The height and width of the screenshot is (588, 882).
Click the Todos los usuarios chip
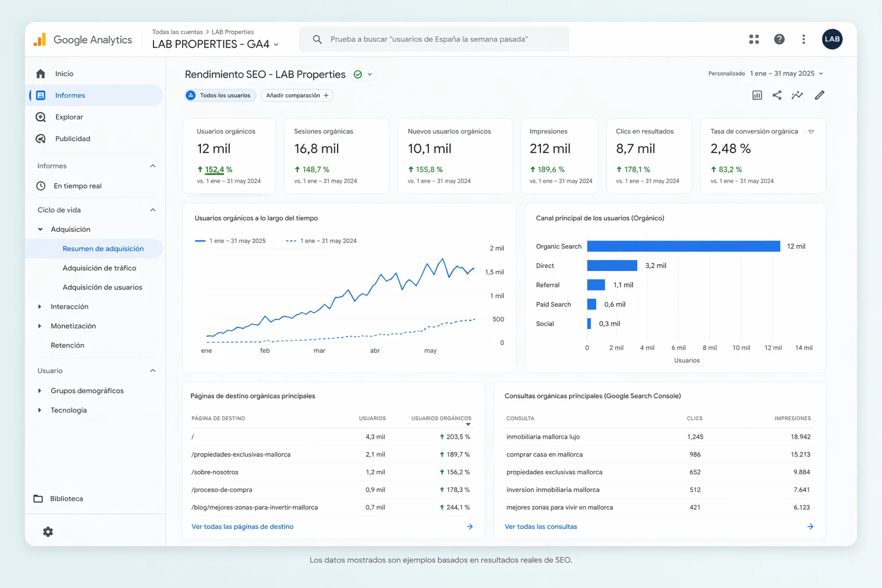point(220,95)
